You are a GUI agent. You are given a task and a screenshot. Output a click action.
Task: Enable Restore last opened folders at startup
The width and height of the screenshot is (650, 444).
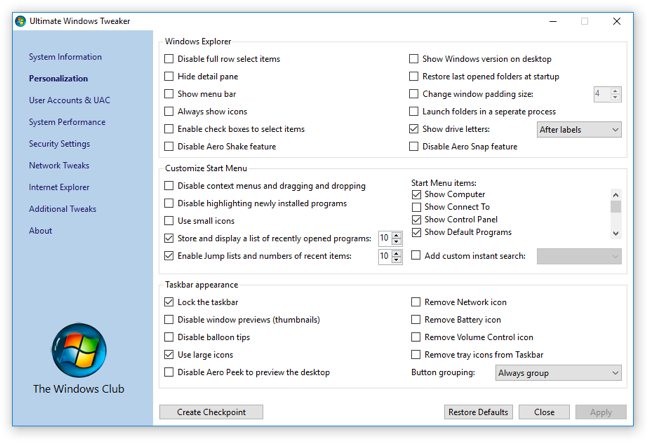(414, 76)
